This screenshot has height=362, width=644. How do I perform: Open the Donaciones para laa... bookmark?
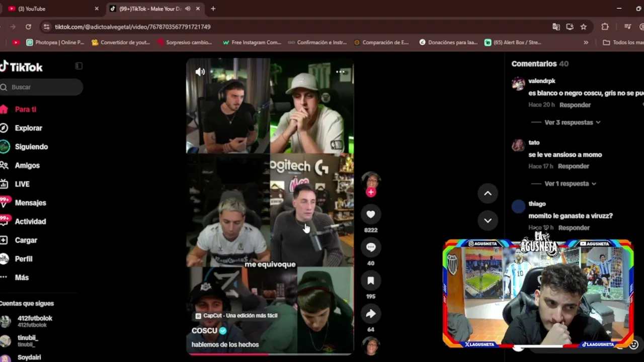[x=448, y=43]
